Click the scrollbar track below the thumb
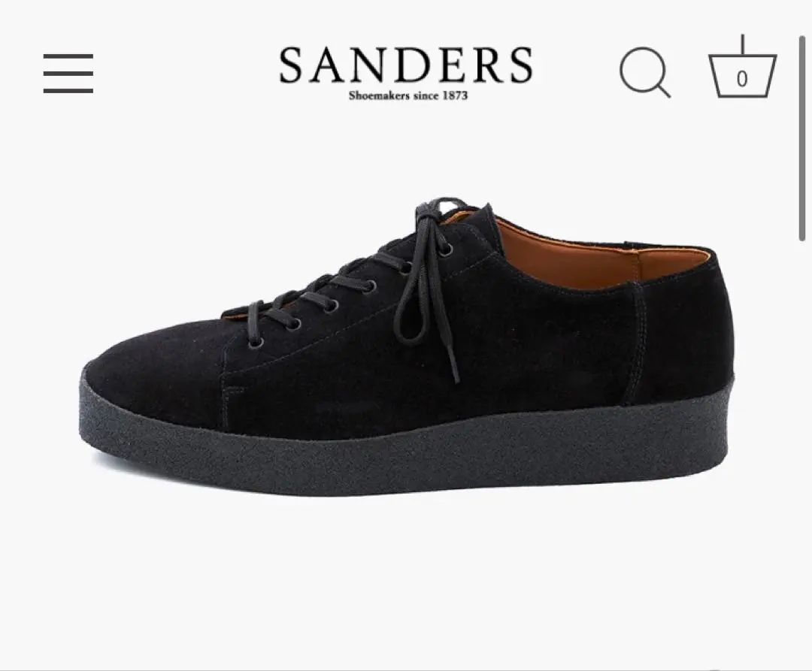The height and width of the screenshot is (671, 812). click(x=802, y=455)
